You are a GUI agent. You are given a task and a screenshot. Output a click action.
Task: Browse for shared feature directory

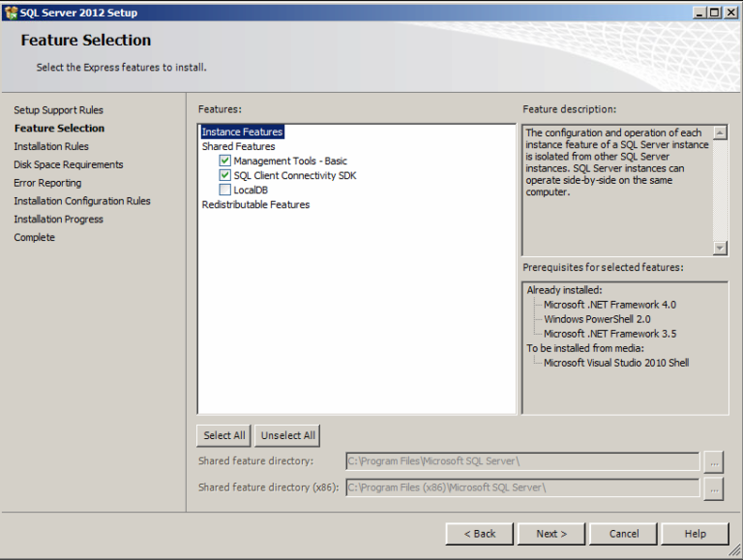[x=714, y=462]
